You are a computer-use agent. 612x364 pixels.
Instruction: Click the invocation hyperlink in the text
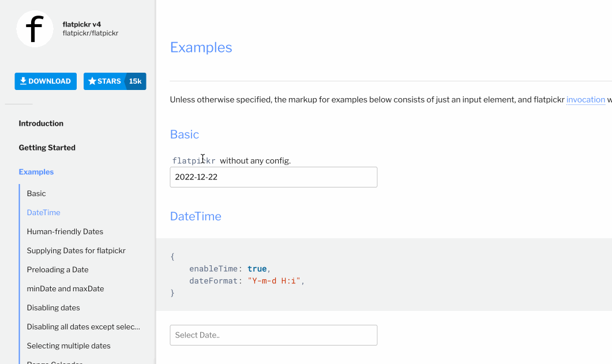coord(585,99)
